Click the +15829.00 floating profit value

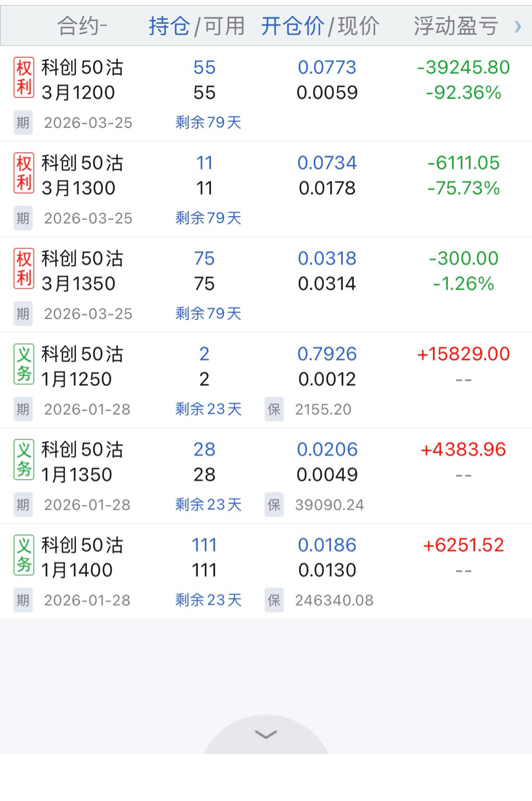(x=463, y=354)
